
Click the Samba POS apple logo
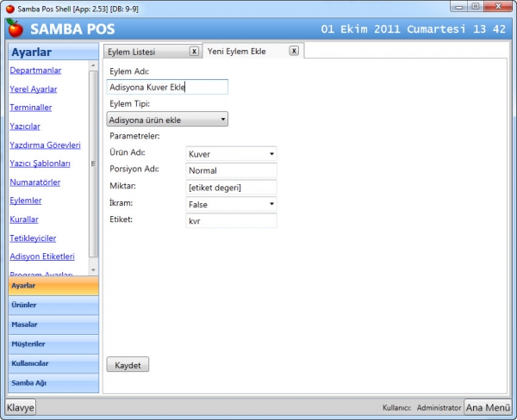(15, 28)
